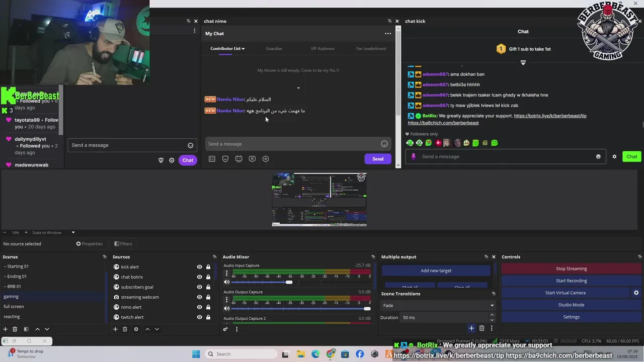Screen dimensions: 644x362
Task: Switch to the Fan Leaderboard tab
Action: [x=371, y=49]
